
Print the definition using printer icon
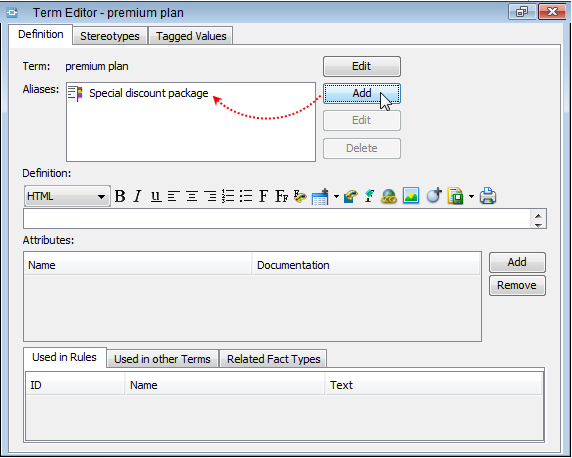click(488, 196)
